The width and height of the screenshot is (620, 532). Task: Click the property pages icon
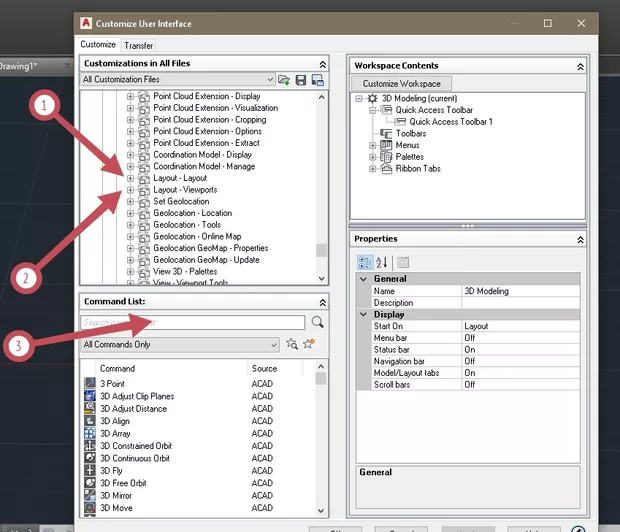click(403, 262)
